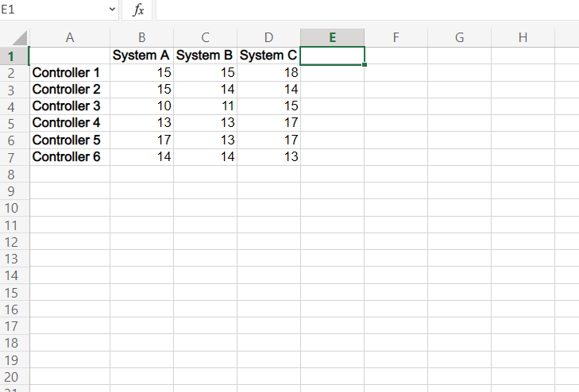Select column E header
579x392 pixels.
click(332, 37)
